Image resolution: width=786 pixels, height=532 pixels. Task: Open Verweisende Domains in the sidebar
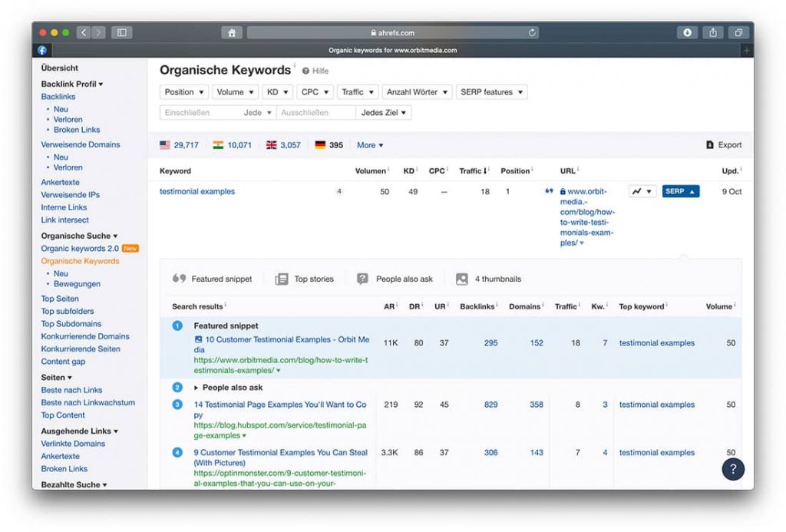tap(81, 144)
